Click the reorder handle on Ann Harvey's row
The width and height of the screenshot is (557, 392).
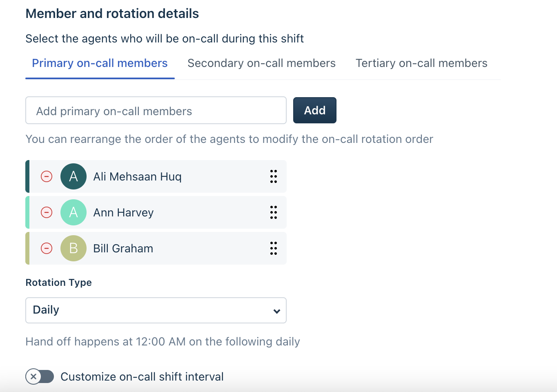point(274,212)
